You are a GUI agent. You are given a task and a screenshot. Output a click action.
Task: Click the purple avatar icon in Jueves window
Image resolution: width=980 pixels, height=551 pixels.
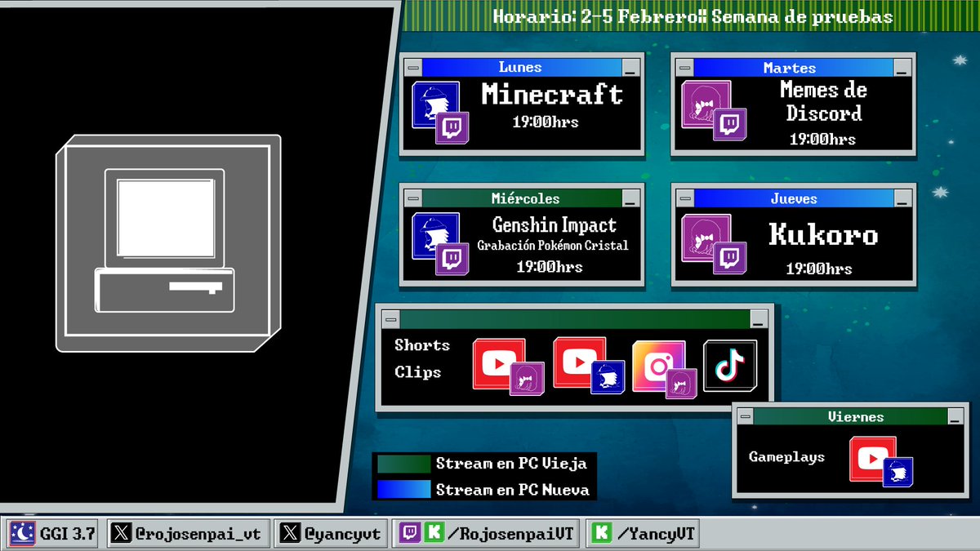pyautogui.click(x=706, y=238)
